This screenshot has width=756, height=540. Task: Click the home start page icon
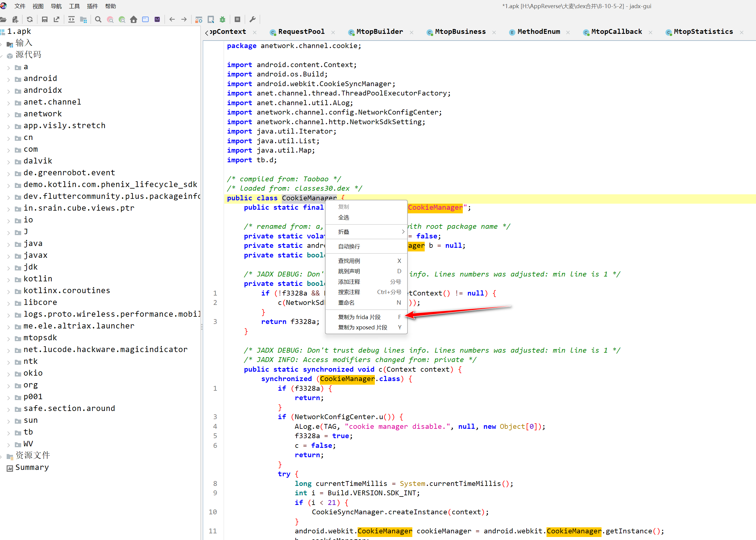134,19
